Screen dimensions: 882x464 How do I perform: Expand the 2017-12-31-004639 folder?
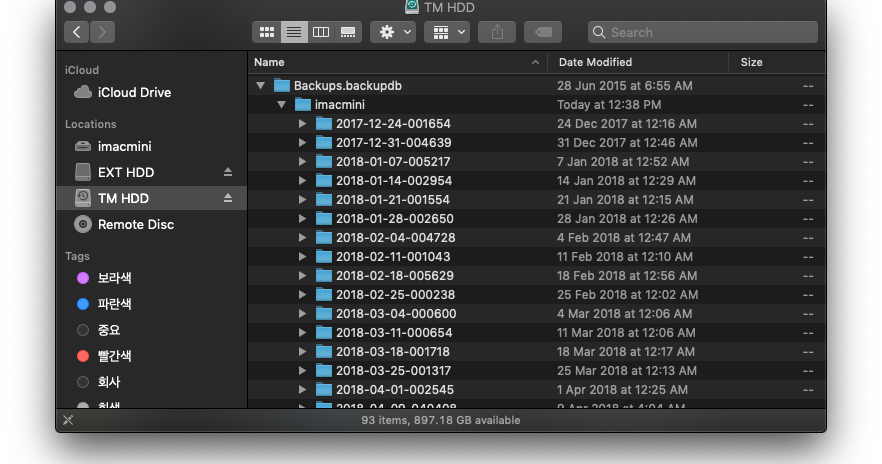pos(302,143)
